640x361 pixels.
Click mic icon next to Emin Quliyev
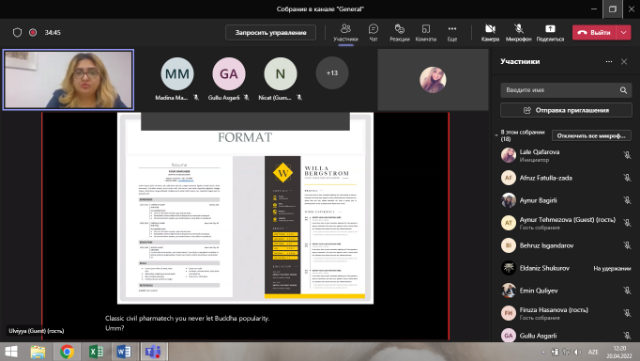(x=627, y=290)
